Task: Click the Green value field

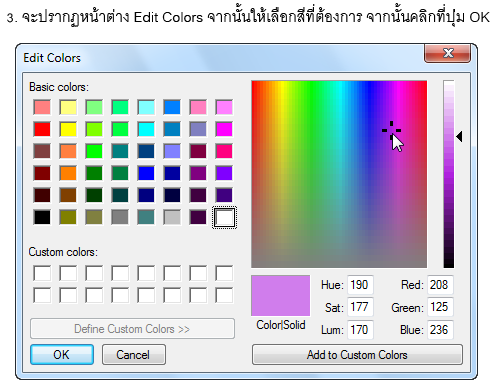Action: (440, 307)
